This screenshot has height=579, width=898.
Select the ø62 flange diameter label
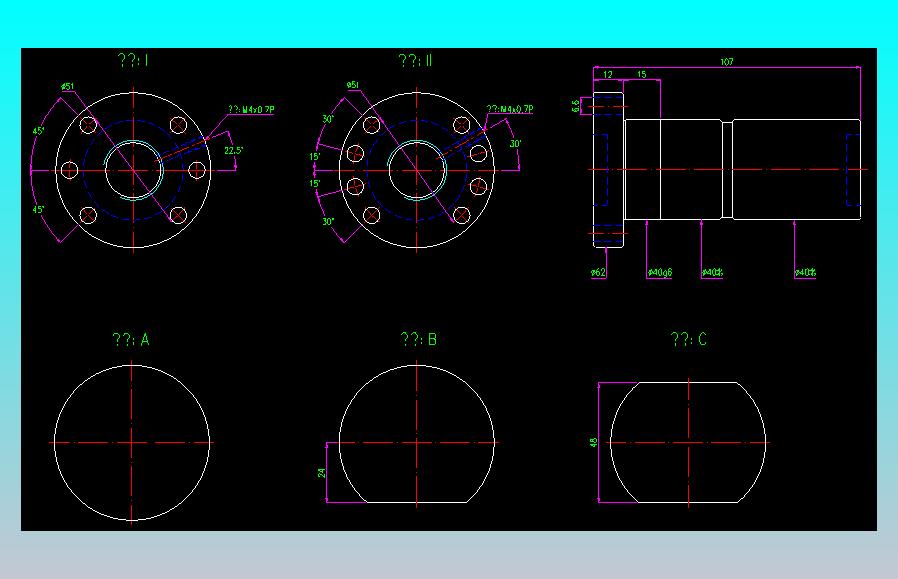(x=598, y=272)
